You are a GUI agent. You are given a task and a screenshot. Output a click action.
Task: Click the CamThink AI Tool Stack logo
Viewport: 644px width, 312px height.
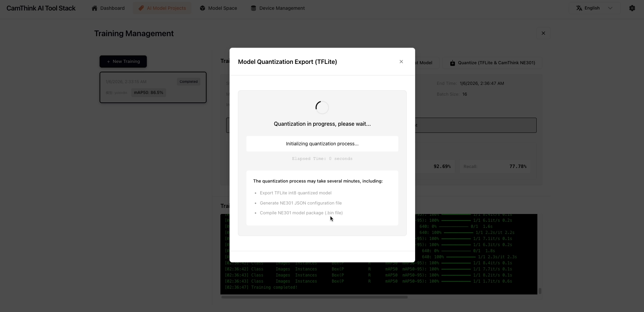pos(41,8)
